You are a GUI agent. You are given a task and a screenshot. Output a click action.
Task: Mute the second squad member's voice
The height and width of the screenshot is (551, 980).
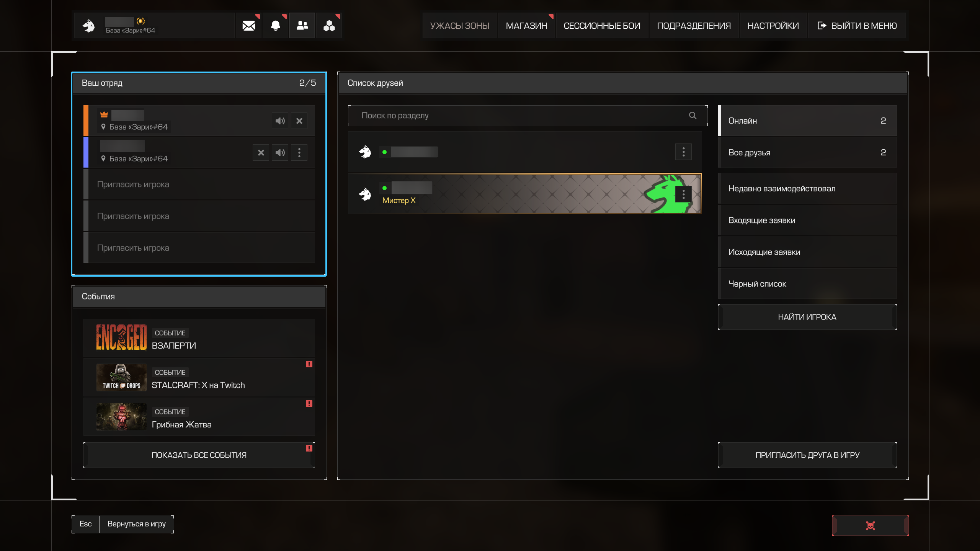pos(280,153)
